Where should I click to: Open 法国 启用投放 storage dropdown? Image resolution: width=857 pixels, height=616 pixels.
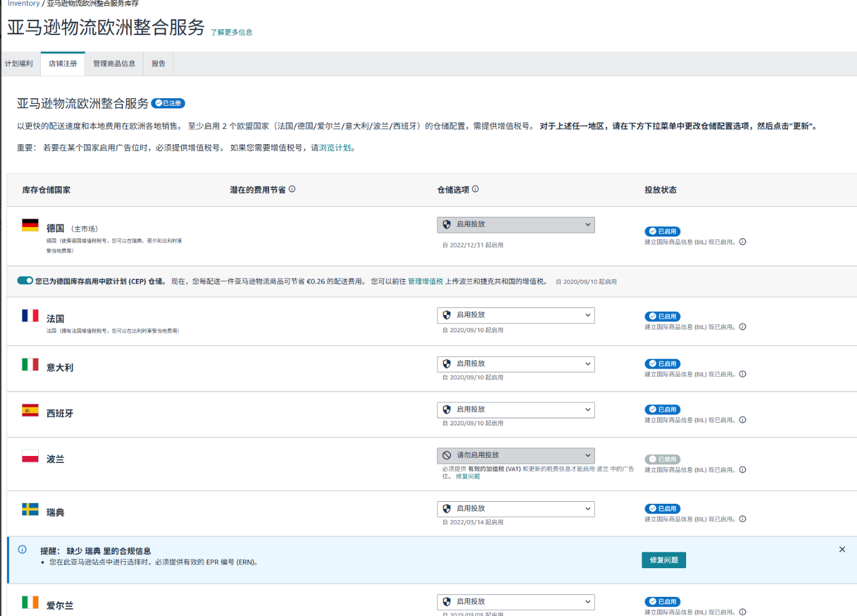[x=516, y=315]
